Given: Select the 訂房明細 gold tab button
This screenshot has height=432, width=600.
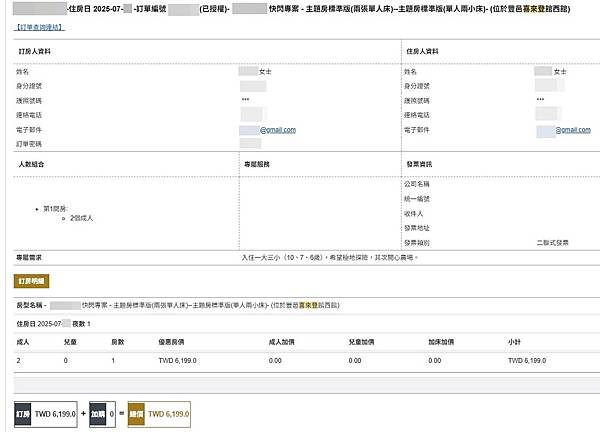Looking at the screenshot, I should [x=31, y=281].
